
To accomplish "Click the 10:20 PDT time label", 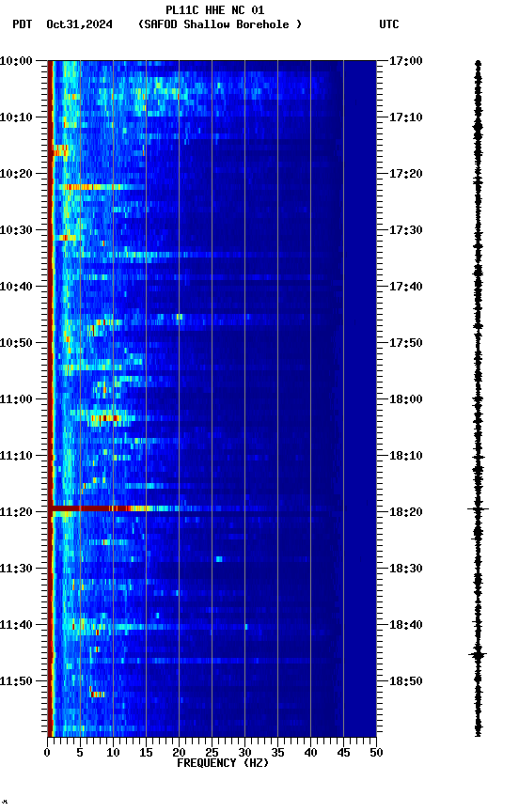I will click(x=16, y=174).
